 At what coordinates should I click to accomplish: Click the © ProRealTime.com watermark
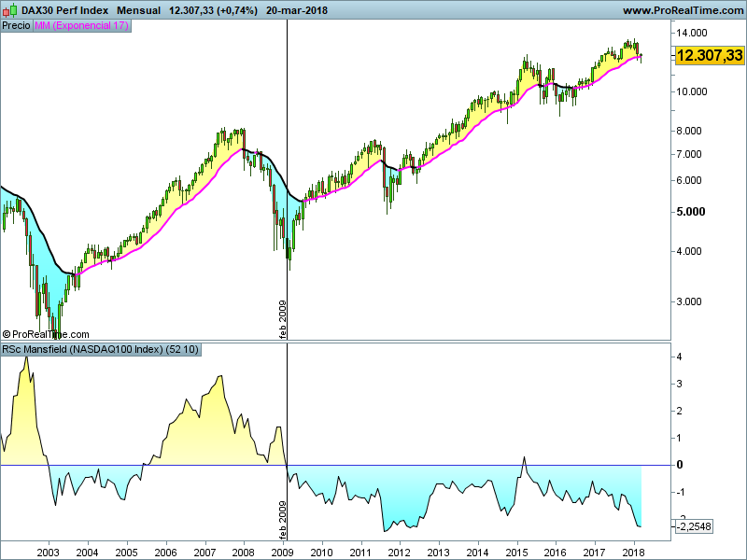coord(46,333)
